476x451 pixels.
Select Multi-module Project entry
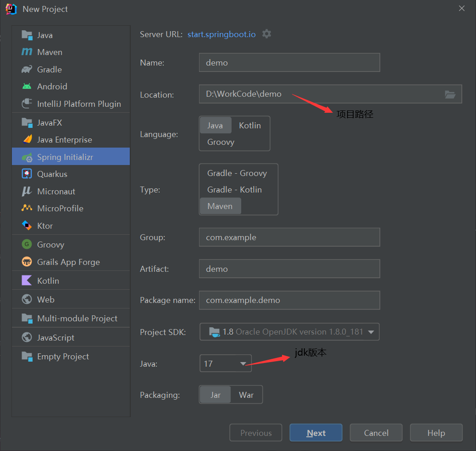pyautogui.click(x=71, y=319)
